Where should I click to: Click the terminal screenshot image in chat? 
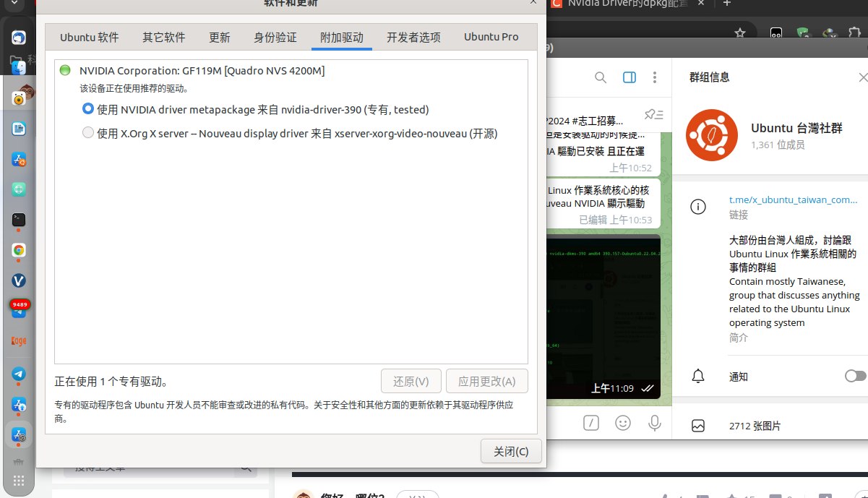pos(603,311)
